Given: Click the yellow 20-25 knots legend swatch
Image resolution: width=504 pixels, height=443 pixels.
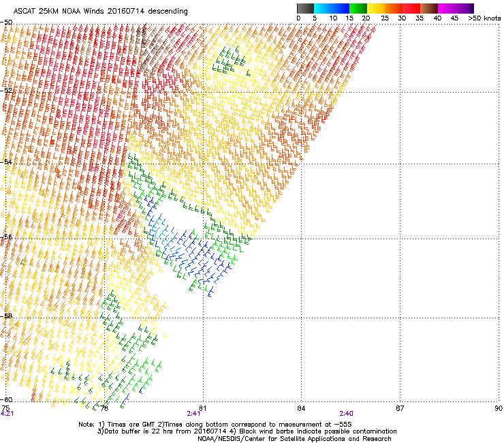Looking at the screenshot, I should [x=376, y=8].
